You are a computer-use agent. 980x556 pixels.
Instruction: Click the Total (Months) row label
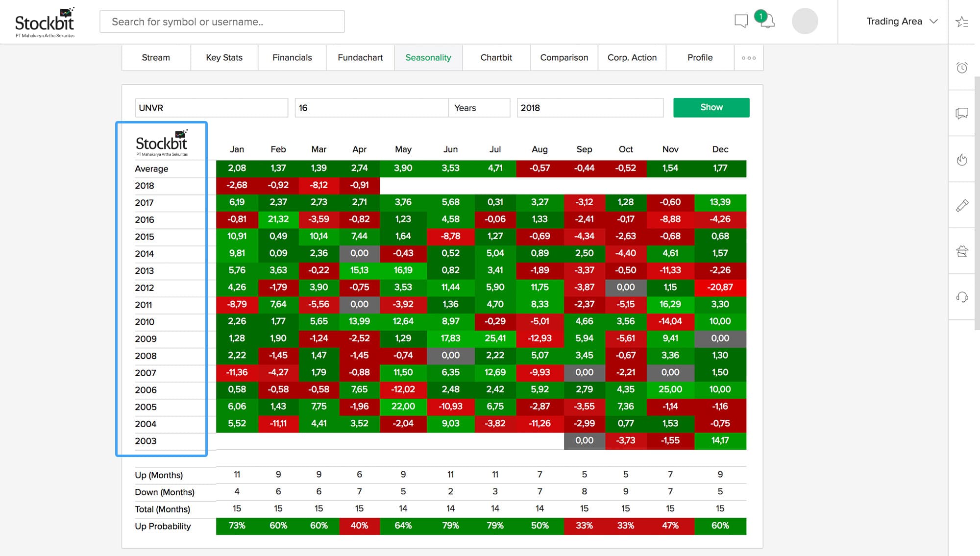(x=162, y=509)
